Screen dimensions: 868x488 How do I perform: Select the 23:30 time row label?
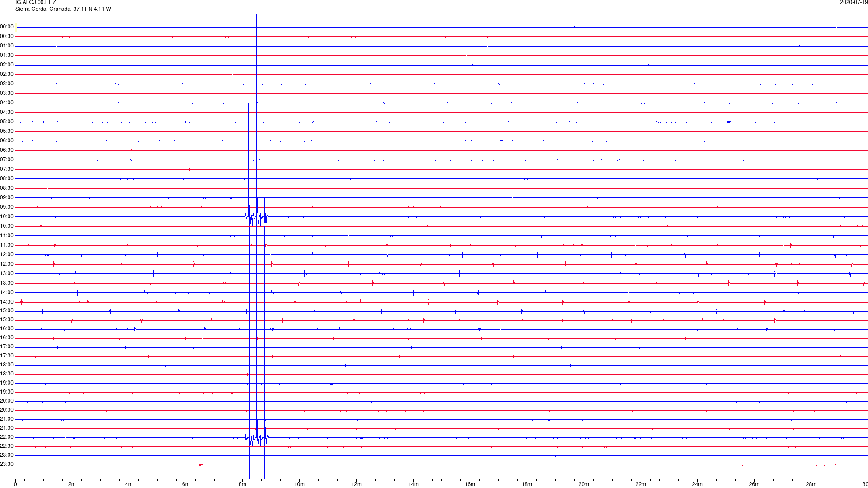pyautogui.click(x=7, y=464)
